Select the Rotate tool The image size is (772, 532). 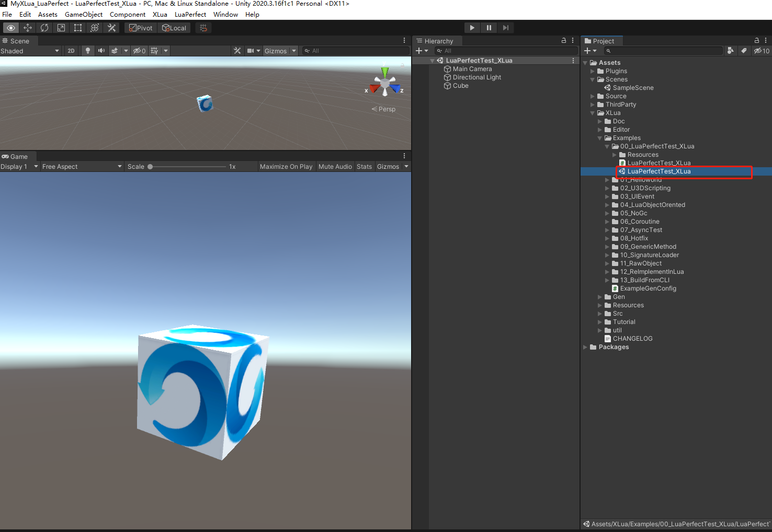(44, 28)
